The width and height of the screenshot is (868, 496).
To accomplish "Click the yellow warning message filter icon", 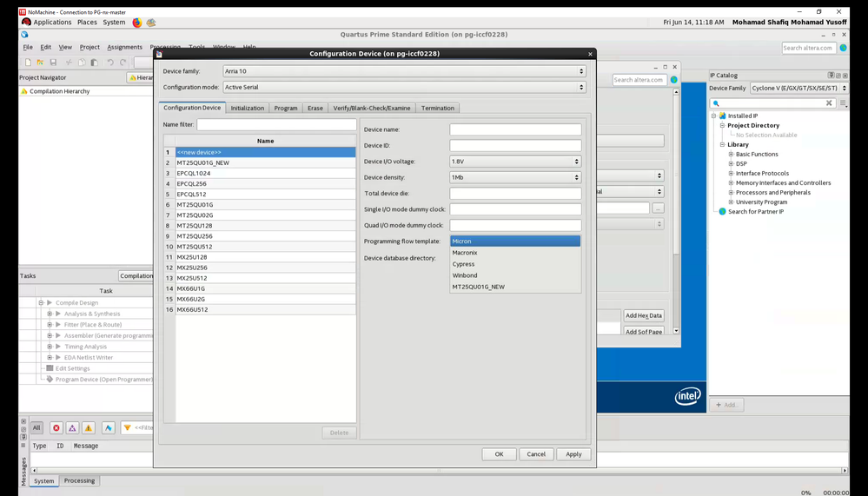I will [x=88, y=428].
